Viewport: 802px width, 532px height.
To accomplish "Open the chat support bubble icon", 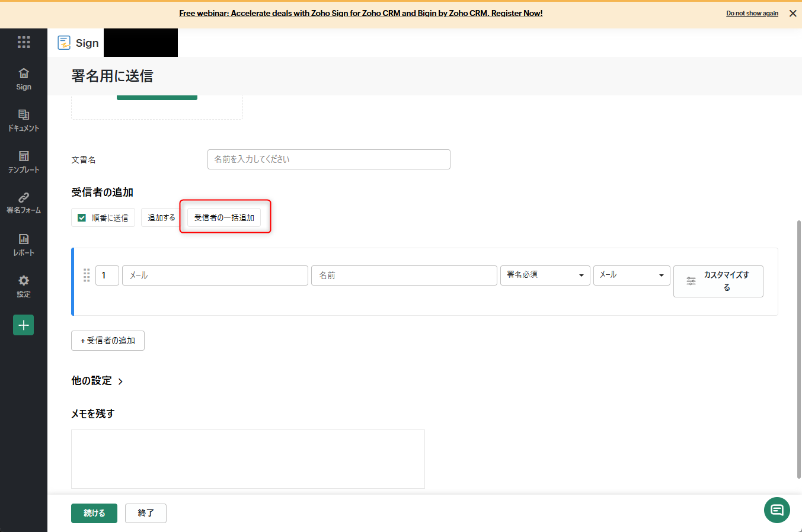I will point(777,510).
